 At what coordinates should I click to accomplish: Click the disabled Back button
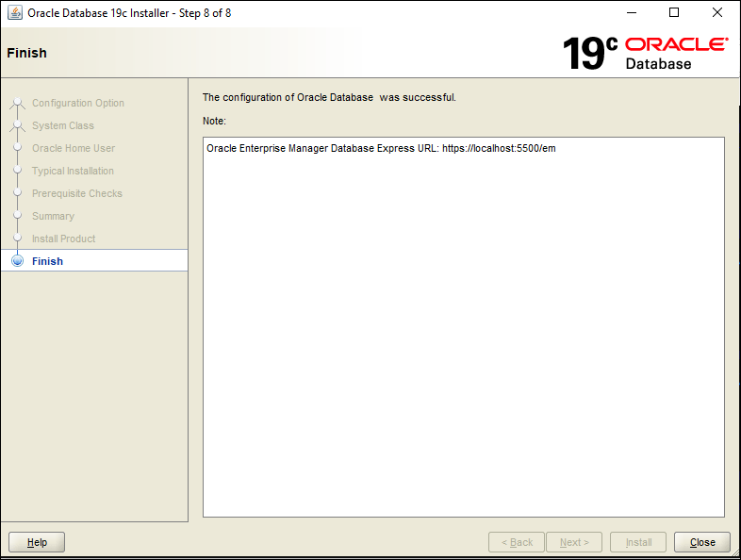click(517, 542)
